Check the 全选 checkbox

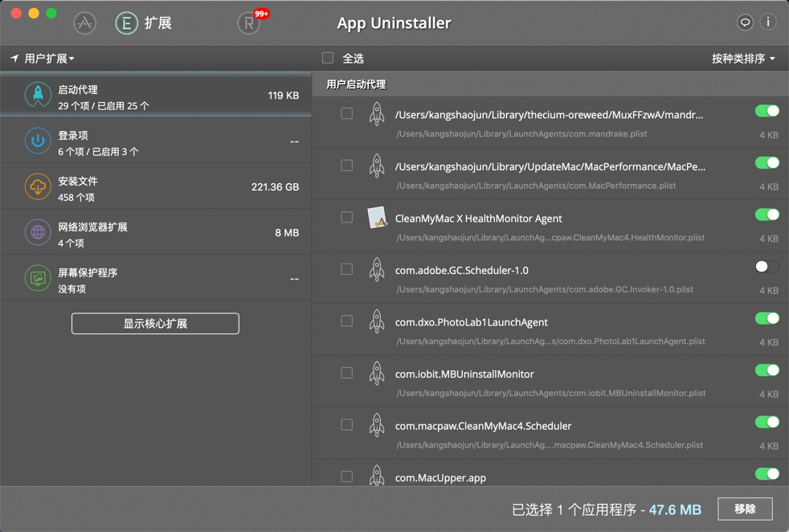(327, 58)
